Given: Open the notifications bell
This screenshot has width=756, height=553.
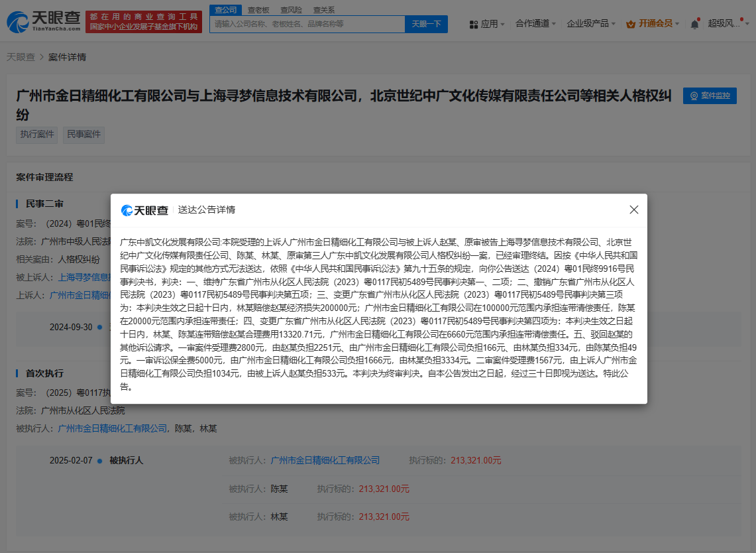Looking at the screenshot, I should pyautogui.click(x=694, y=24).
